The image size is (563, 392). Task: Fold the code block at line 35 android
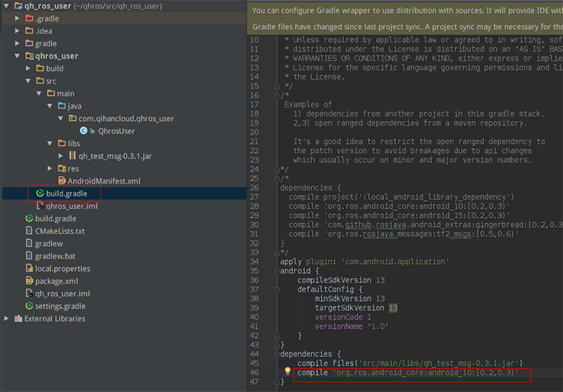pyautogui.click(x=277, y=271)
